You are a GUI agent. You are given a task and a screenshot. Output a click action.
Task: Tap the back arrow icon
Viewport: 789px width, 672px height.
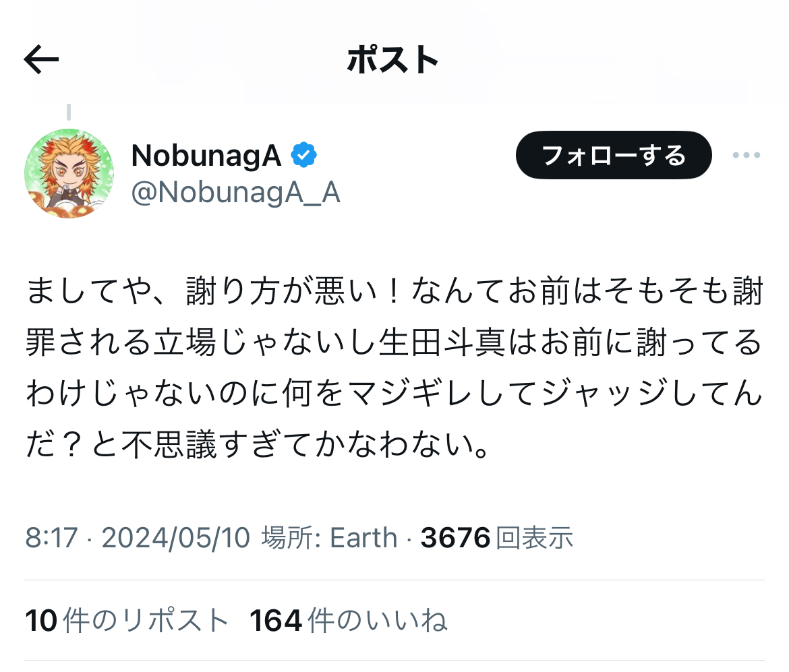(x=41, y=59)
